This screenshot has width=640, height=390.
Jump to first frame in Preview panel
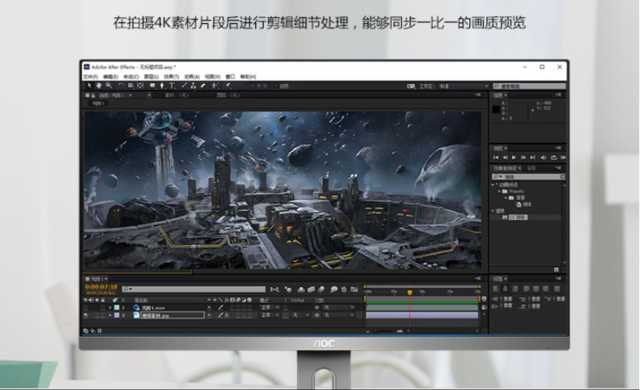(496, 157)
